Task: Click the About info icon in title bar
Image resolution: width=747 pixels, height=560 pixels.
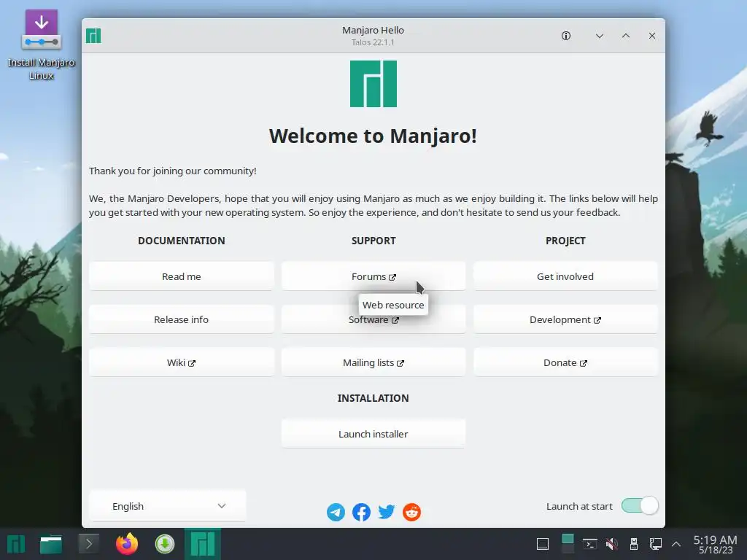Action: [x=566, y=36]
